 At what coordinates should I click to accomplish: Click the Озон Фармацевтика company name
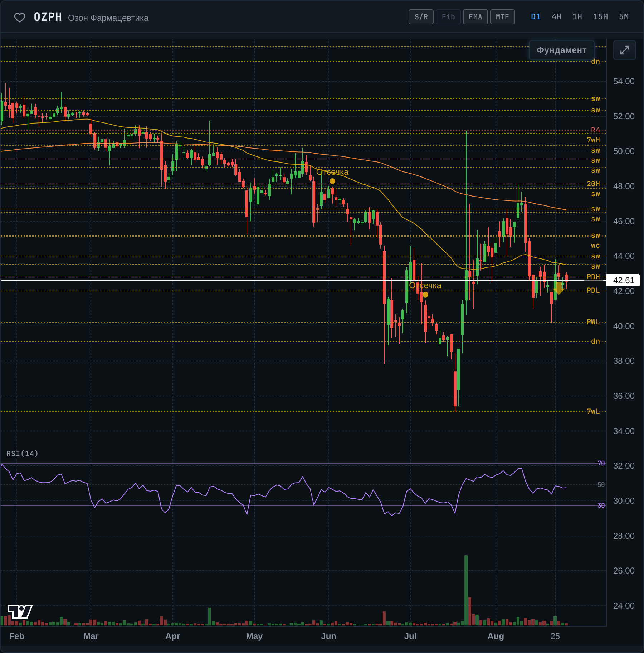click(108, 18)
